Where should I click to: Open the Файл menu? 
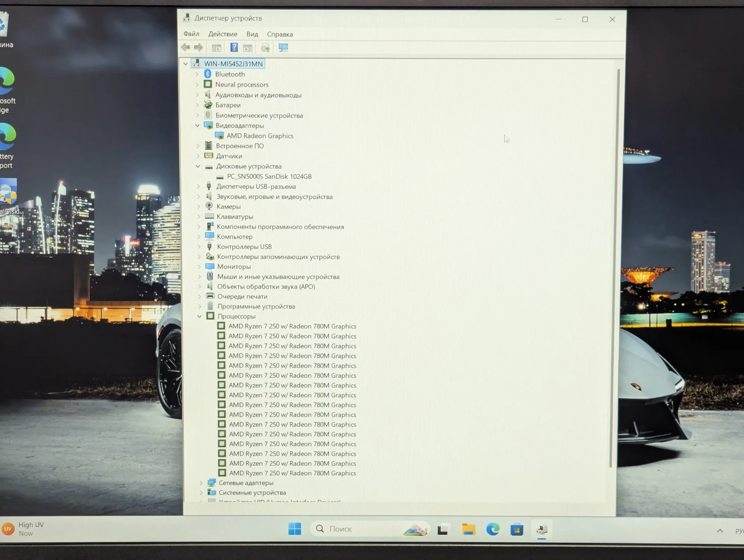click(x=191, y=34)
